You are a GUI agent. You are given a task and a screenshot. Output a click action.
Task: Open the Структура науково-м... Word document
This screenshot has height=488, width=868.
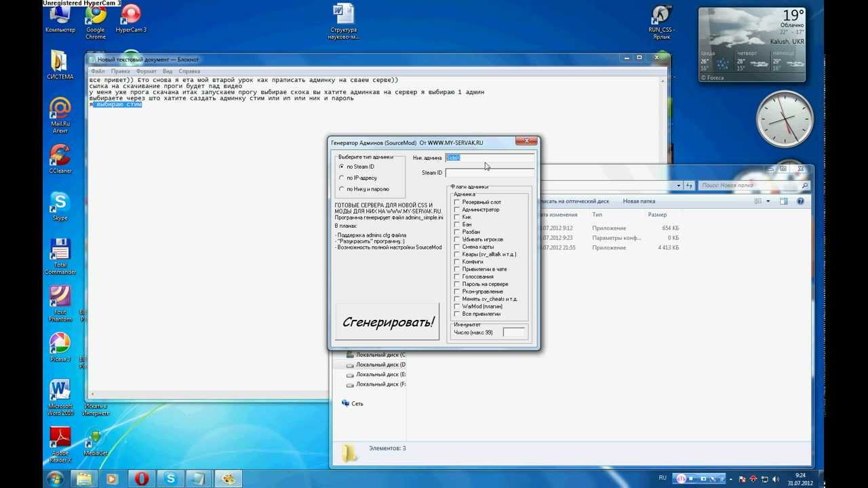point(342,22)
